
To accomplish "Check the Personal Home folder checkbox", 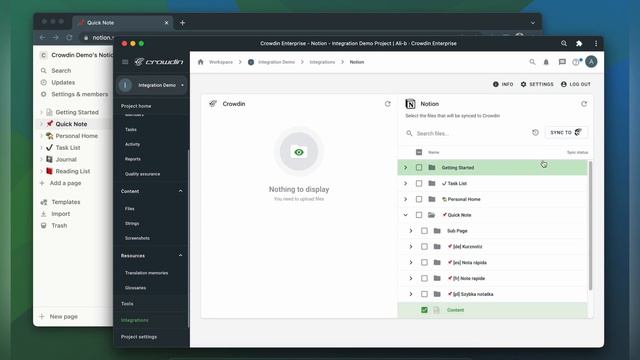I will (419, 199).
